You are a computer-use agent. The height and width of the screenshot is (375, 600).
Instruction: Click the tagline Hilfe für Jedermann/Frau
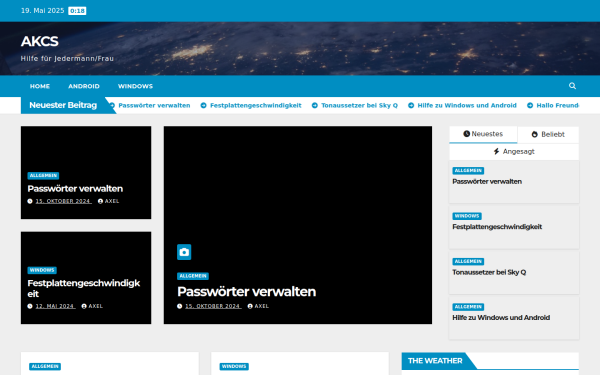coord(67,59)
